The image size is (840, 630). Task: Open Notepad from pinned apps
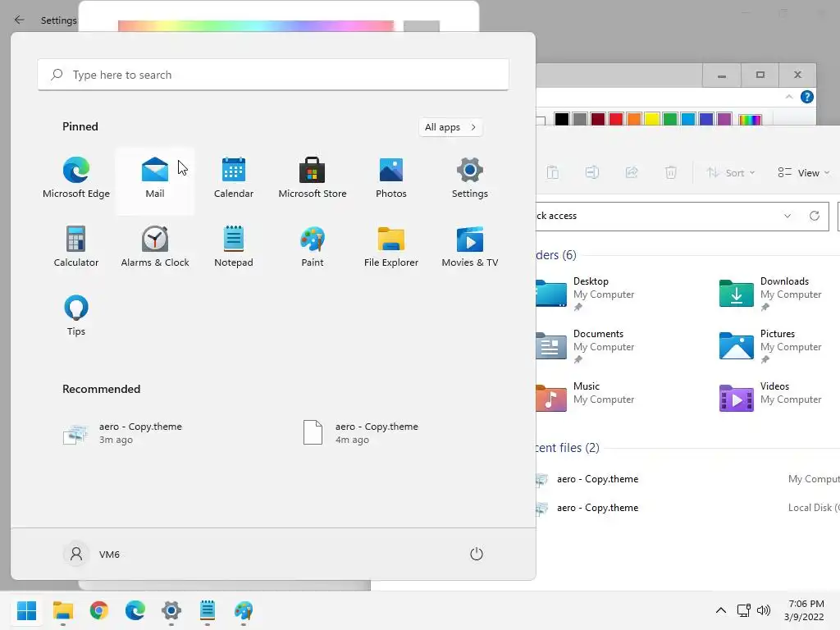click(234, 247)
